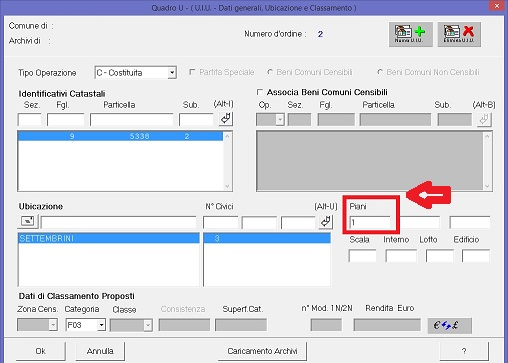Click the Rendita Euro field
This screenshot has height=363, width=508.
[x=387, y=325]
